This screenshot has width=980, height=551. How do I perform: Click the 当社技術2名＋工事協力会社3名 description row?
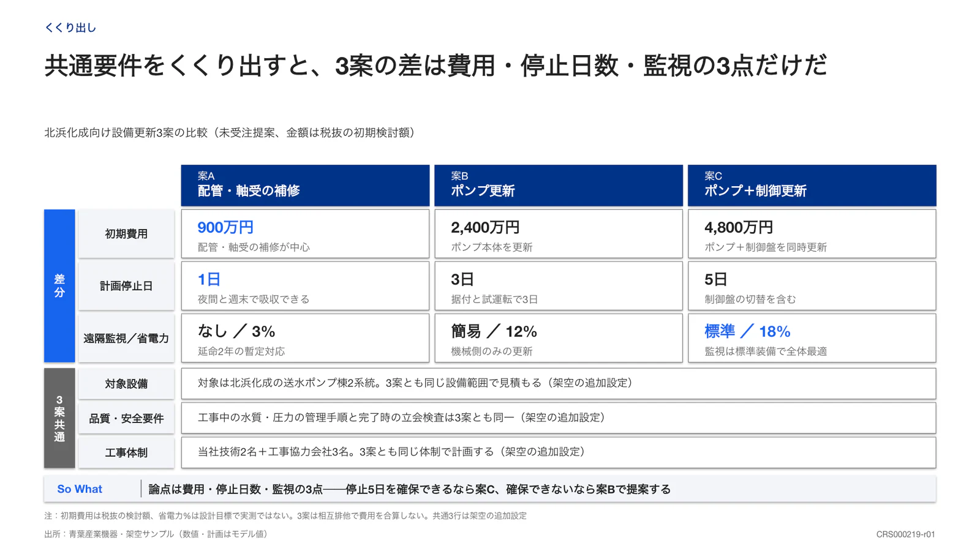point(559,452)
